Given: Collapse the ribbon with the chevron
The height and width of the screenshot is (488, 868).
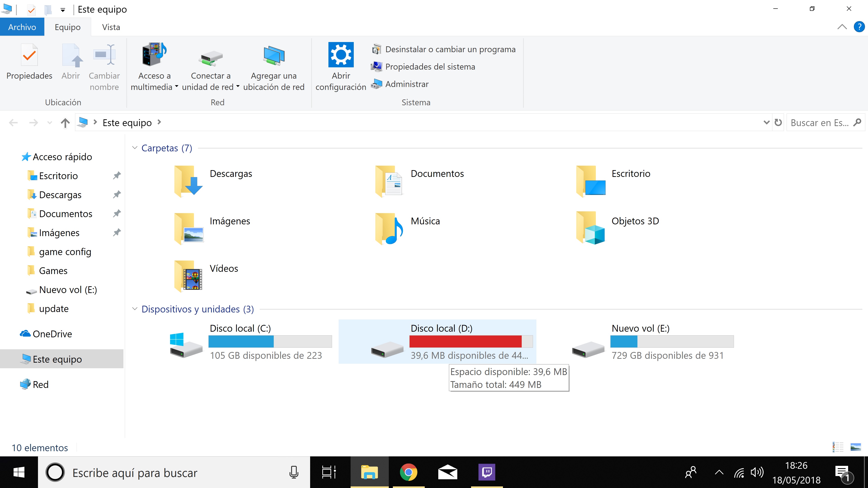Looking at the screenshot, I should click(x=842, y=27).
